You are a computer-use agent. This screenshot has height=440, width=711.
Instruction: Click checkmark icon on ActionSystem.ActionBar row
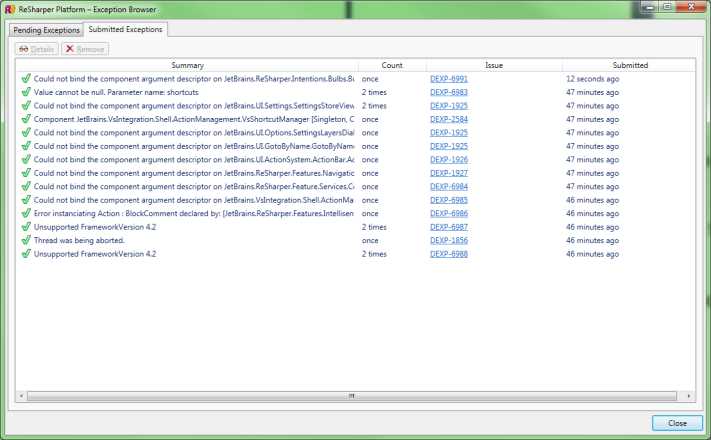click(26, 159)
